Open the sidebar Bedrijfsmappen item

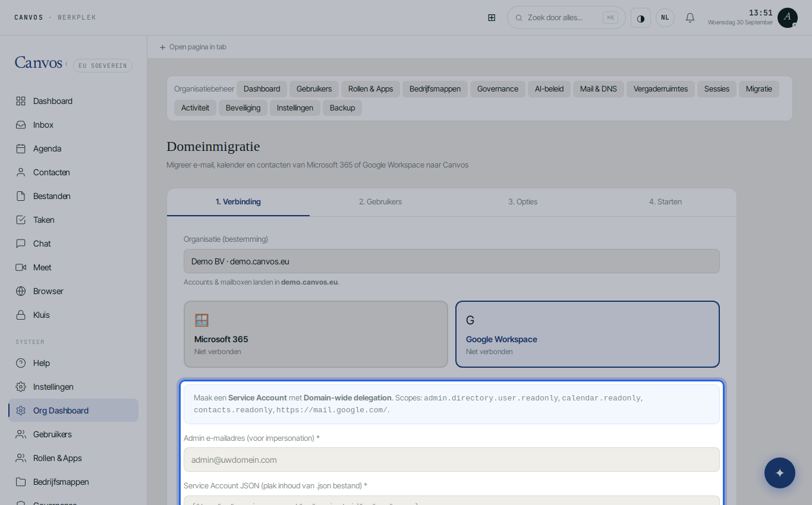(74, 482)
